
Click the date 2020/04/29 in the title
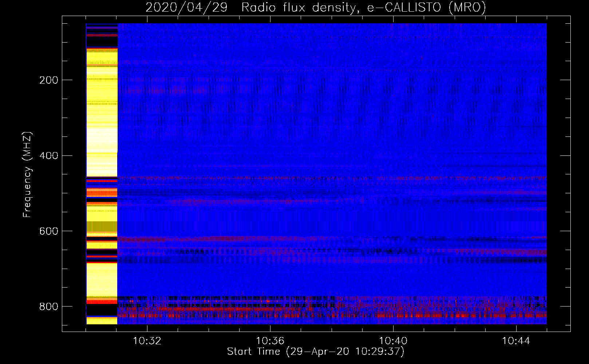pyautogui.click(x=186, y=8)
